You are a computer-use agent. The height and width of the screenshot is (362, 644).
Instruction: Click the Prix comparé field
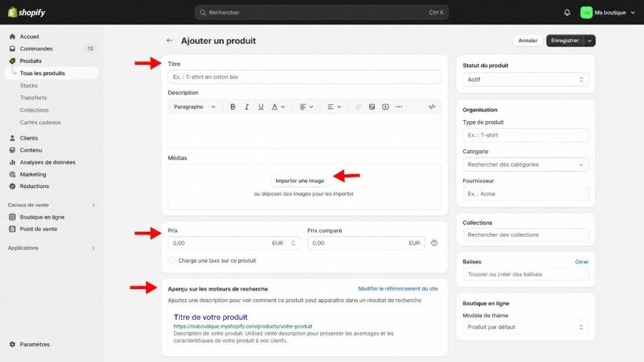366,243
